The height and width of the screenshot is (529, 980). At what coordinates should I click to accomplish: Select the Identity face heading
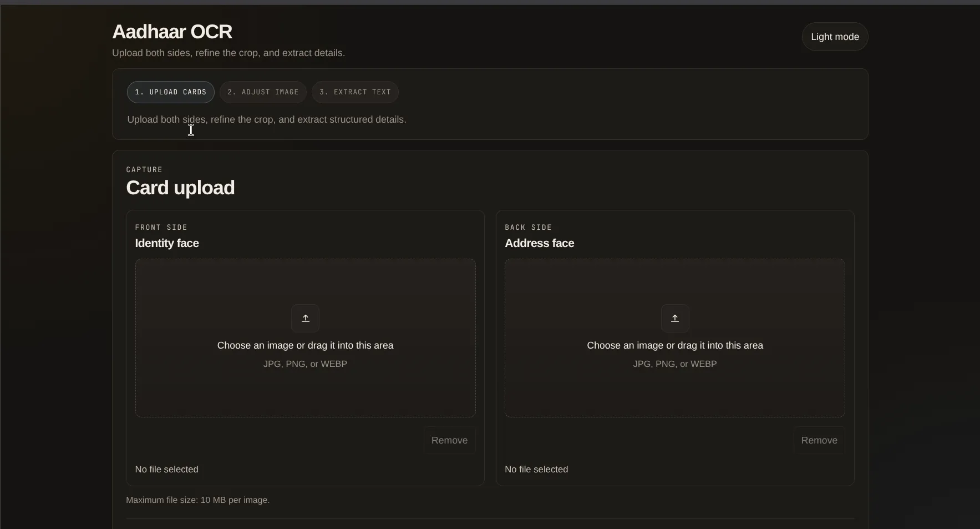click(167, 243)
